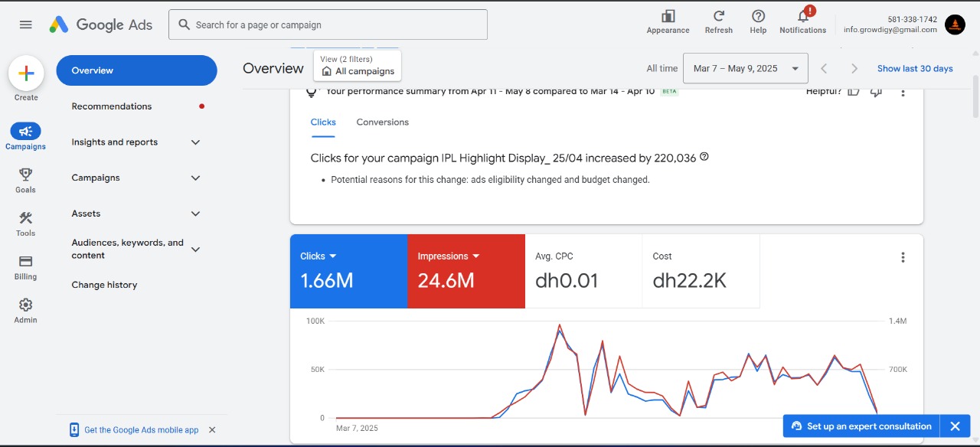Expand Insights and reports section

195,142
